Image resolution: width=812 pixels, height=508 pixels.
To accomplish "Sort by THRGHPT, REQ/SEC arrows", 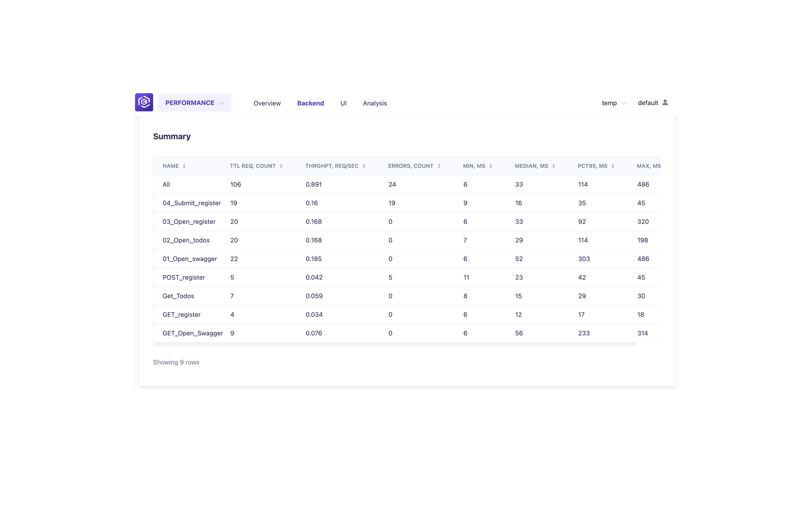I will pyautogui.click(x=364, y=166).
